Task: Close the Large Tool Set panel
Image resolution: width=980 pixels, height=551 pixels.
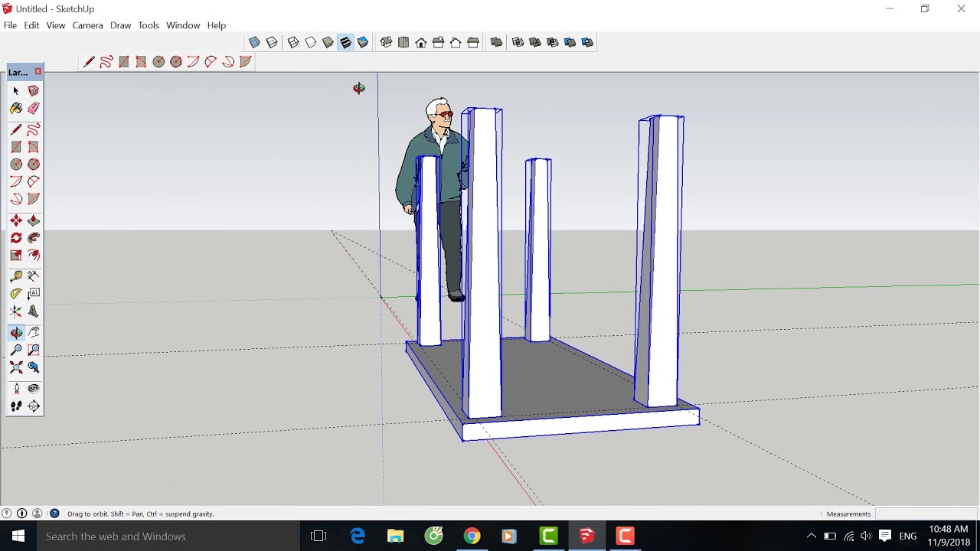Action: 38,72
